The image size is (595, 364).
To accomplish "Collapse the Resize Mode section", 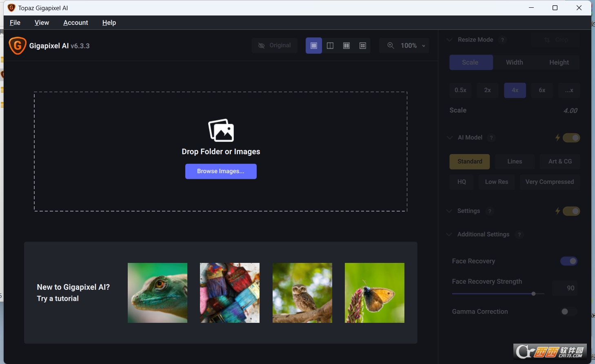I will (450, 40).
